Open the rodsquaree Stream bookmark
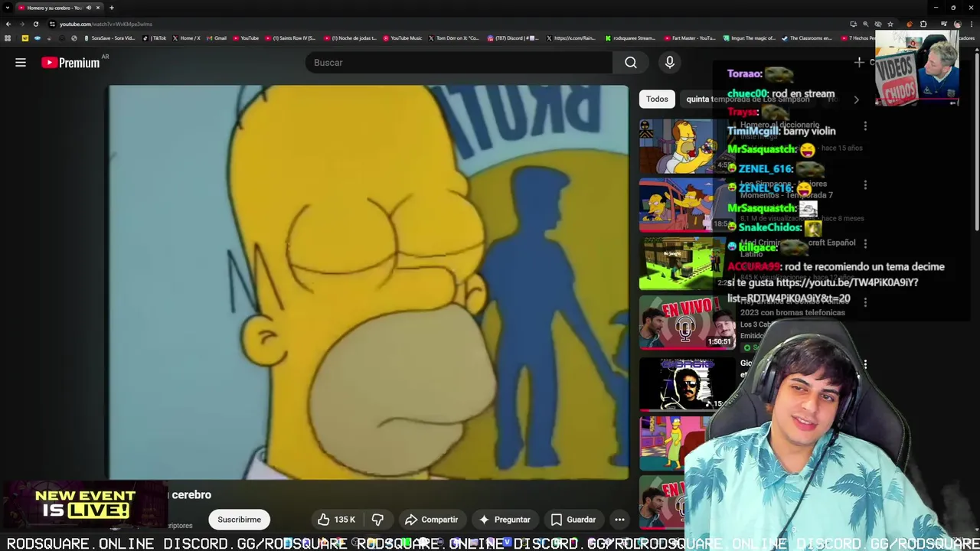 coord(631,38)
